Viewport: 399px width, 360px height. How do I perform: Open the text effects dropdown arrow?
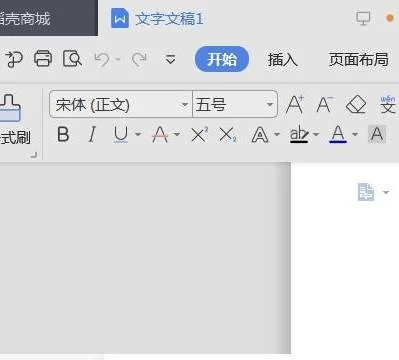pos(277,134)
